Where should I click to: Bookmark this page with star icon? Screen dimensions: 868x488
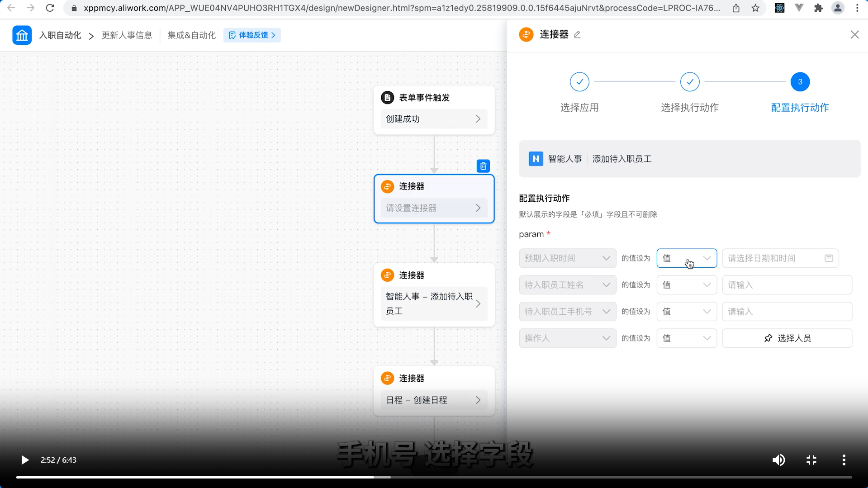tap(755, 8)
